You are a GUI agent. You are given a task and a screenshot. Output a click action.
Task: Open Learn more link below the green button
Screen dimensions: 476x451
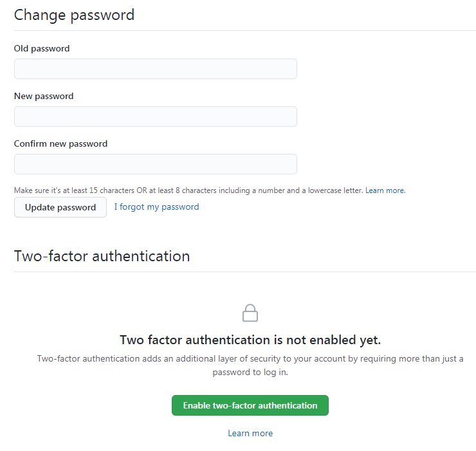pyautogui.click(x=250, y=433)
